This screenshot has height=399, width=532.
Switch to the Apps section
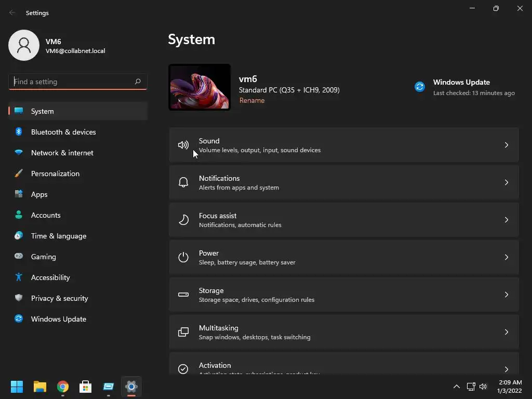78,194
